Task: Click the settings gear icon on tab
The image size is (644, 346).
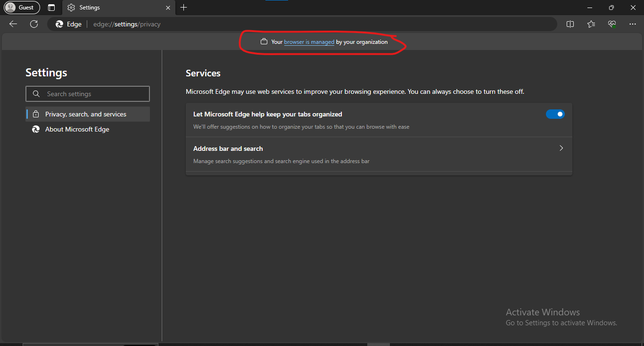Action: pos(71,8)
